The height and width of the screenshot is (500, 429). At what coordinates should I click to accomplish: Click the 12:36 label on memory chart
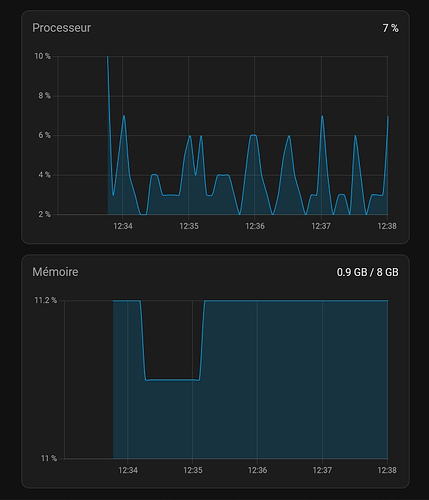tap(257, 470)
